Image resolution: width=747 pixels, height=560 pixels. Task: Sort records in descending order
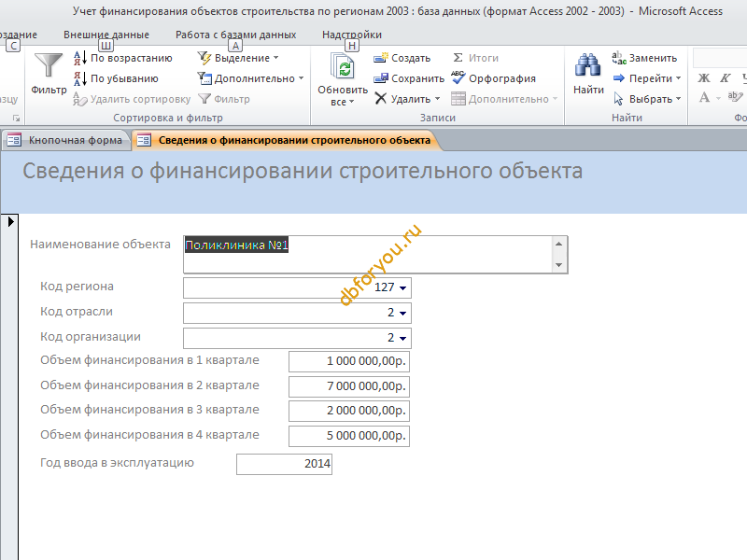pyautogui.click(x=116, y=78)
